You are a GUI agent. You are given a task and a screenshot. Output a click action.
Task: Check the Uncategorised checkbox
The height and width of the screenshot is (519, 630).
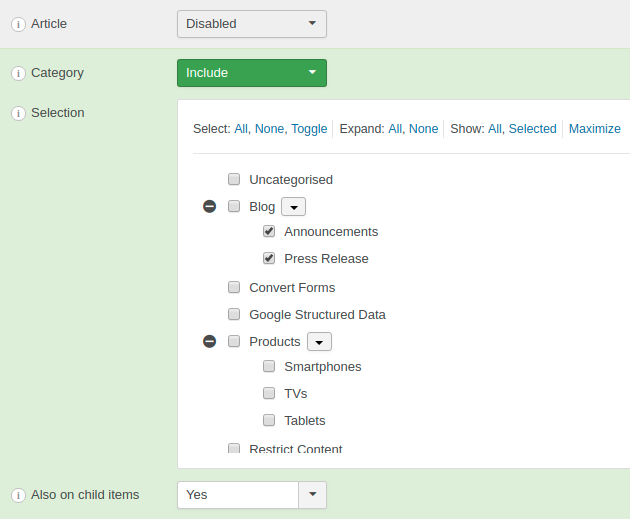coord(234,180)
